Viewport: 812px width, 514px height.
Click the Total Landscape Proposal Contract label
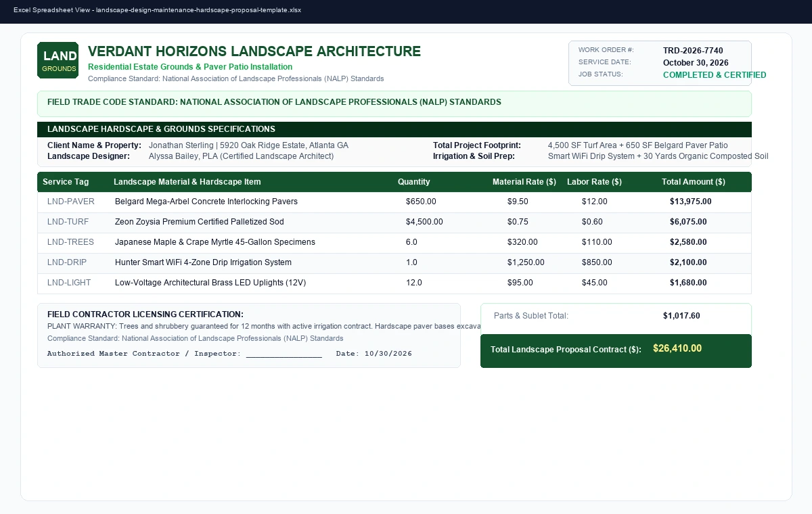pos(566,350)
